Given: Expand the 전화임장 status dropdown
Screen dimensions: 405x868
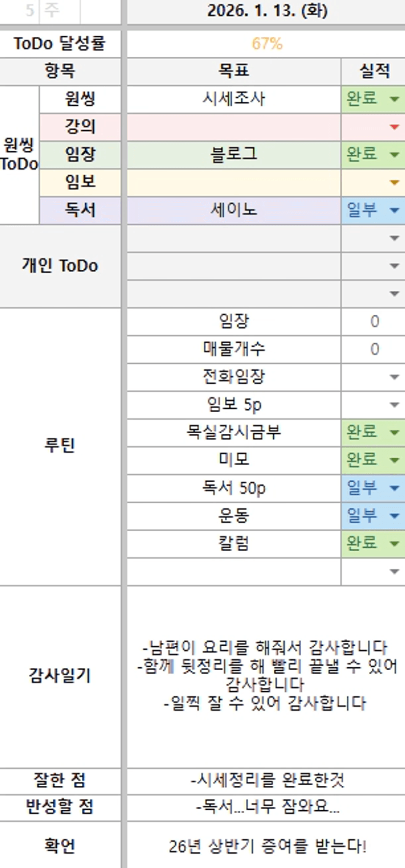Looking at the screenshot, I should (x=394, y=377).
